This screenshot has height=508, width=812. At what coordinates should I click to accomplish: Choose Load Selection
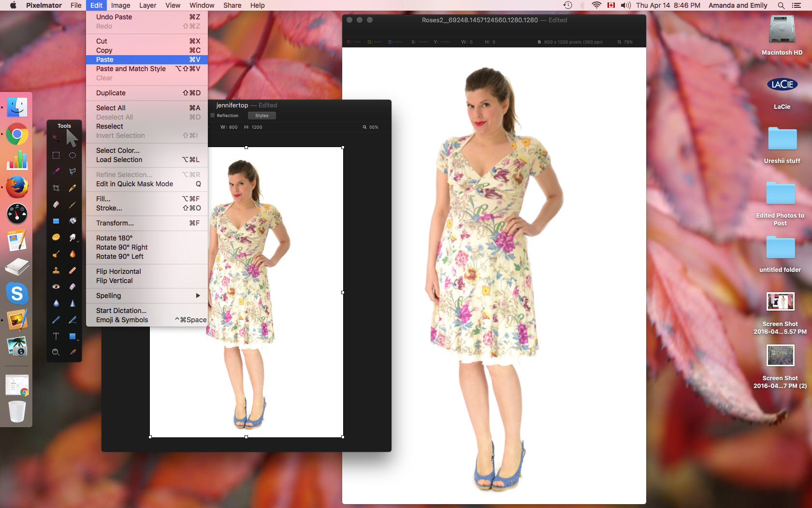point(147,160)
